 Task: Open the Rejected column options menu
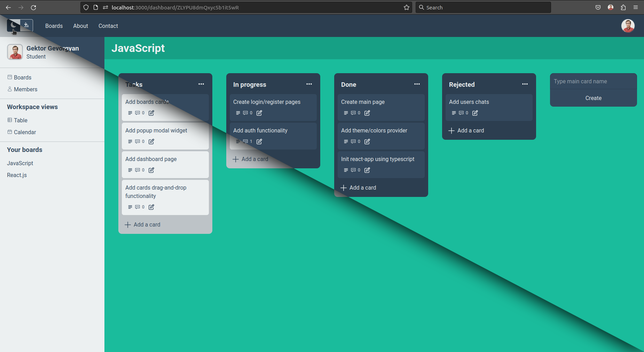tap(525, 84)
